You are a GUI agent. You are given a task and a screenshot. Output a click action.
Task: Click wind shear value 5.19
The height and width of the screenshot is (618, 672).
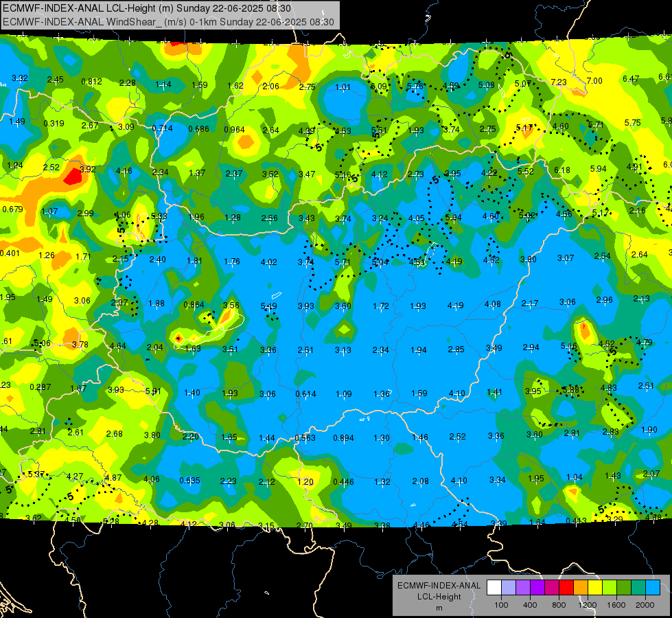[x=268, y=306]
